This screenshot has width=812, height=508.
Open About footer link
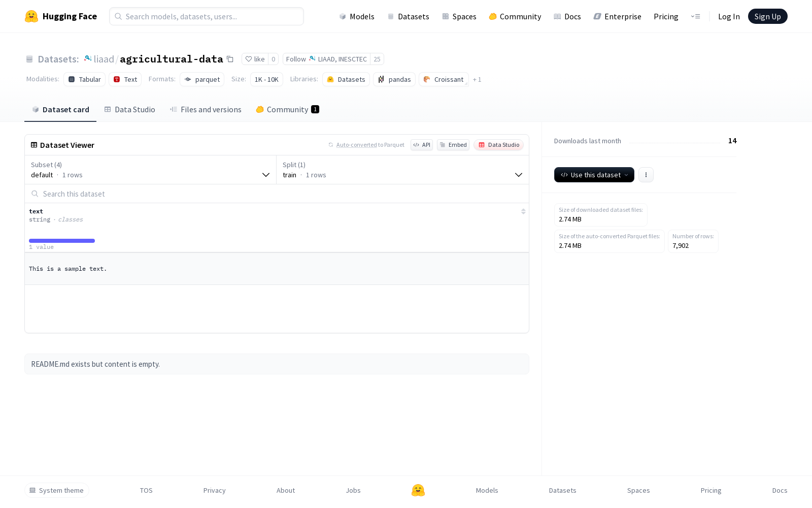tap(286, 490)
